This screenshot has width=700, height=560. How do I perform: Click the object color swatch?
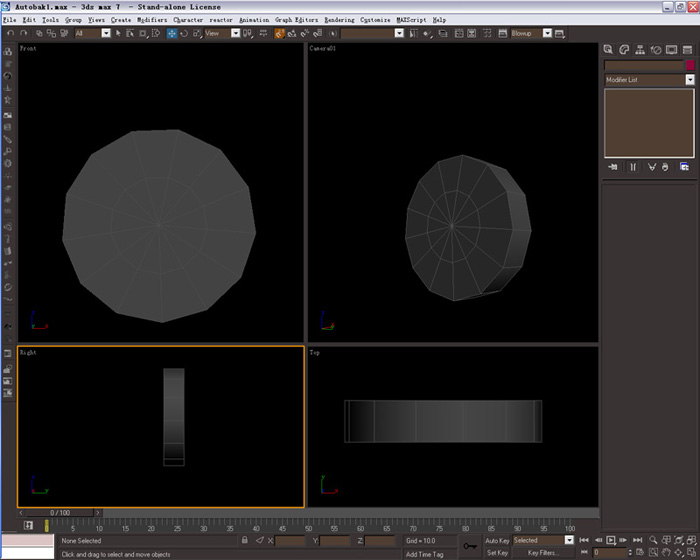tap(690, 65)
